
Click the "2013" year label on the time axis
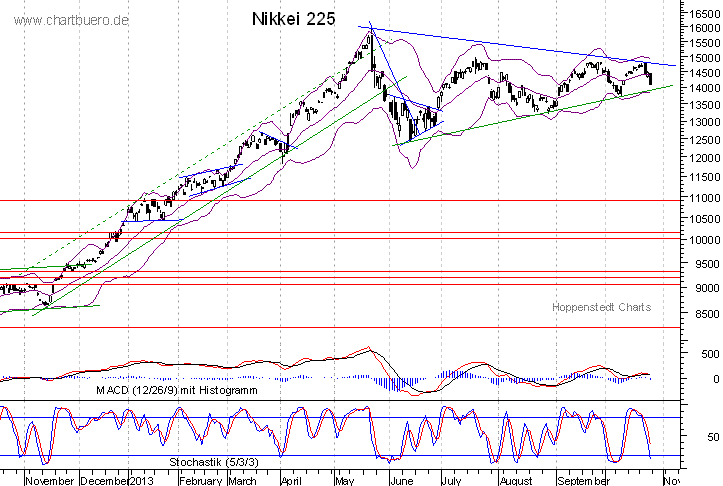tap(142, 481)
